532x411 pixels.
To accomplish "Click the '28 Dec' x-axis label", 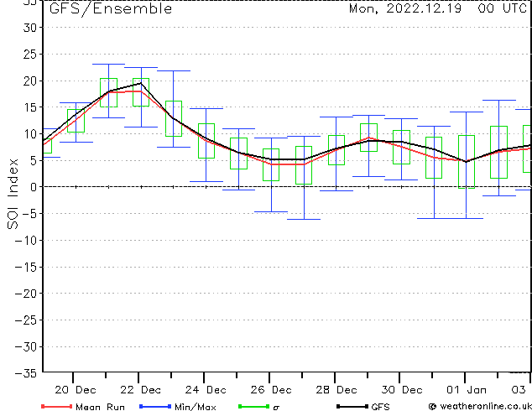I will (x=336, y=390).
